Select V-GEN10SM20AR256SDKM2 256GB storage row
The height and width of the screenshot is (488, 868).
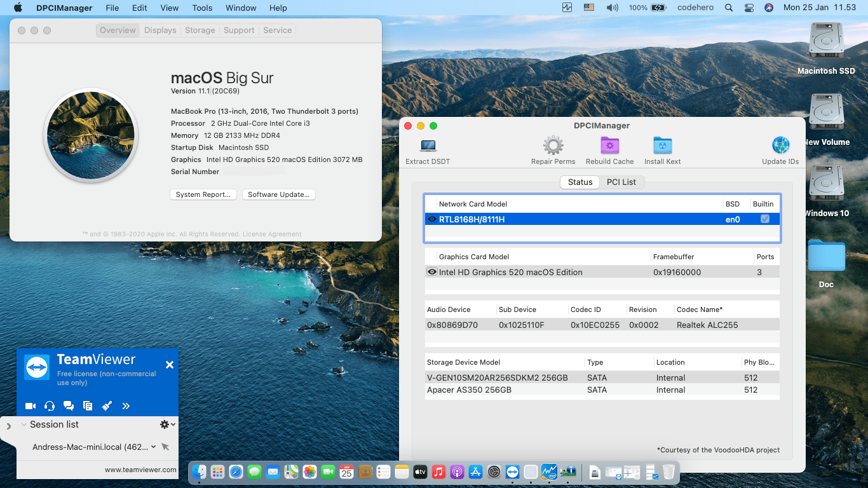pyautogui.click(x=602, y=377)
